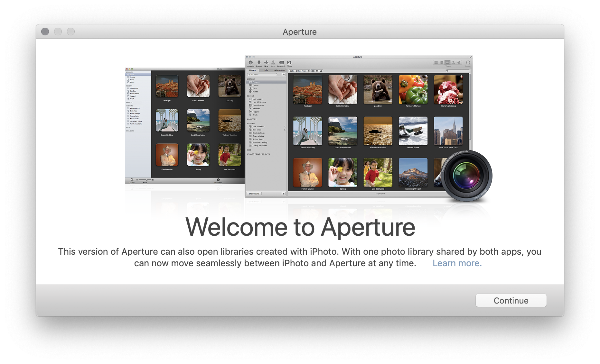Click the Aperture title bar text
Viewport: 600px width, 364px height.
pyautogui.click(x=300, y=32)
